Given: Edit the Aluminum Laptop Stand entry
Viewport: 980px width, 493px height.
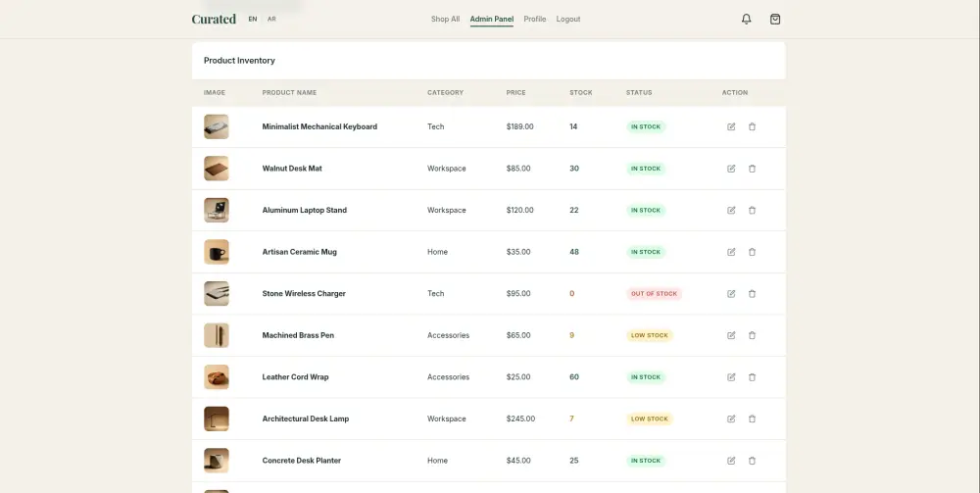Looking at the screenshot, I should 731,211.
